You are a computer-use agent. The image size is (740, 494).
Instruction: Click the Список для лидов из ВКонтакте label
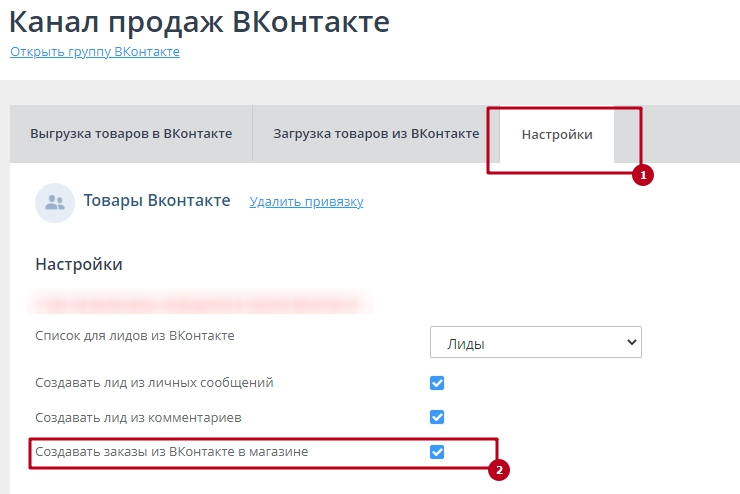click(135, 335)
